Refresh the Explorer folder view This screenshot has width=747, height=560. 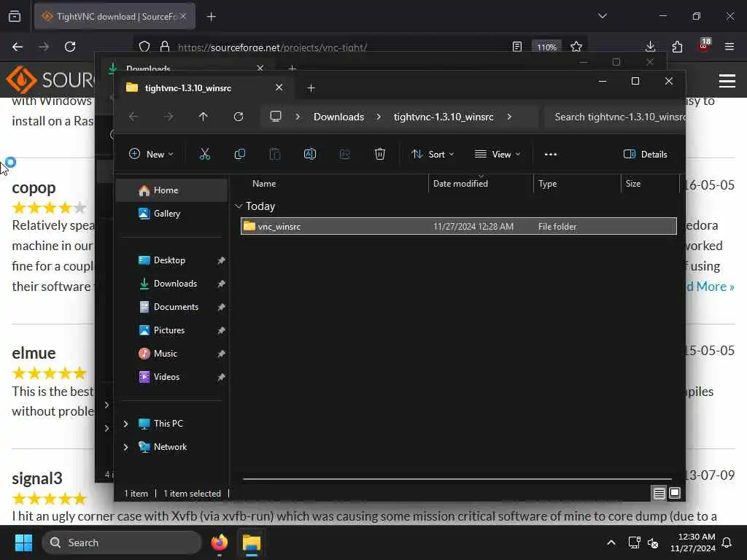pyautogui.click(x=239, y=117)
